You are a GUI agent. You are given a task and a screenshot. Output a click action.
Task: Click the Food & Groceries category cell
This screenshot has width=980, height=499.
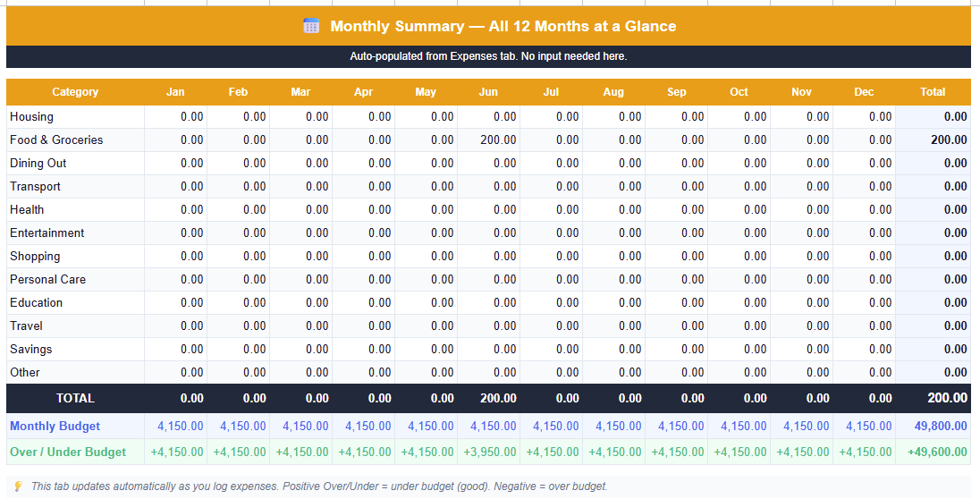point(75,140)
